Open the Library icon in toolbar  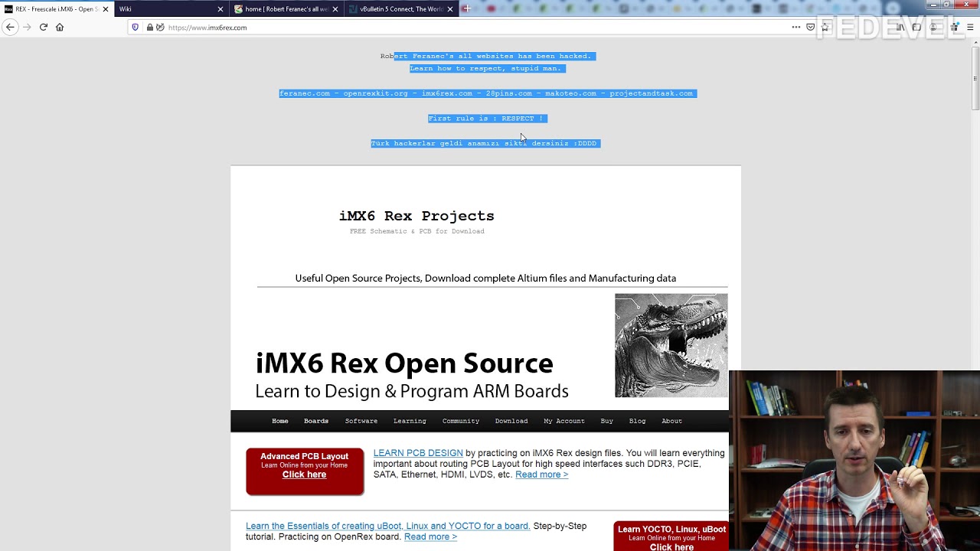900,27
